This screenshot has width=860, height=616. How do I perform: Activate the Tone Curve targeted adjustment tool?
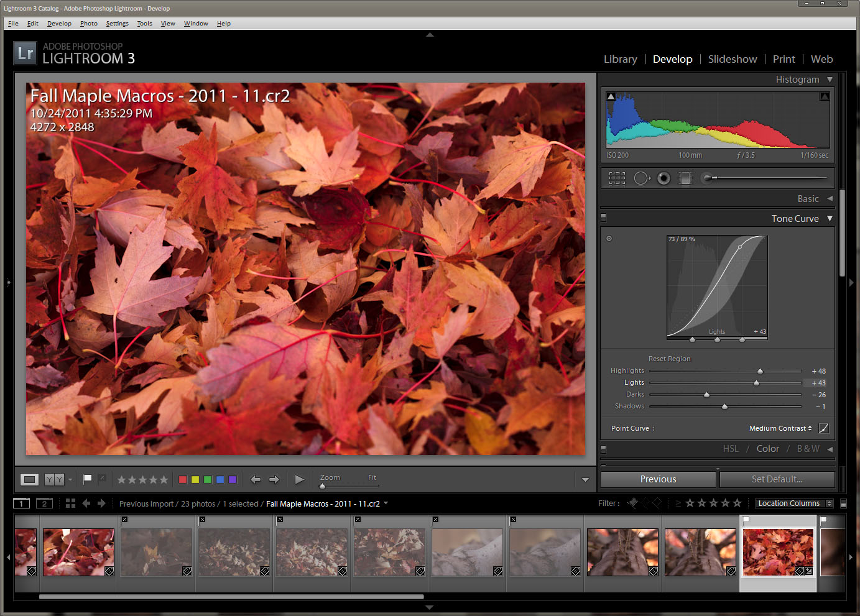(x=609, y=238)
